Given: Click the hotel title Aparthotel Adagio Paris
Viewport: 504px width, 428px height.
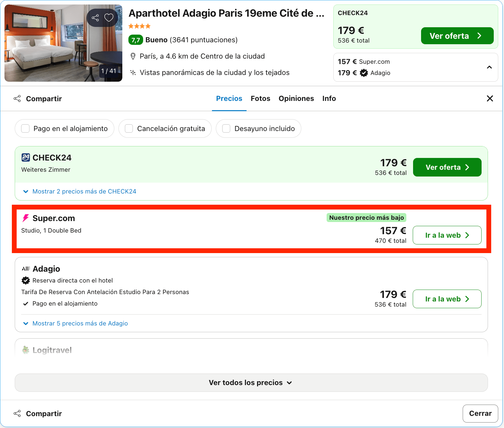Looking at the screenshot, I should point(226,13).
